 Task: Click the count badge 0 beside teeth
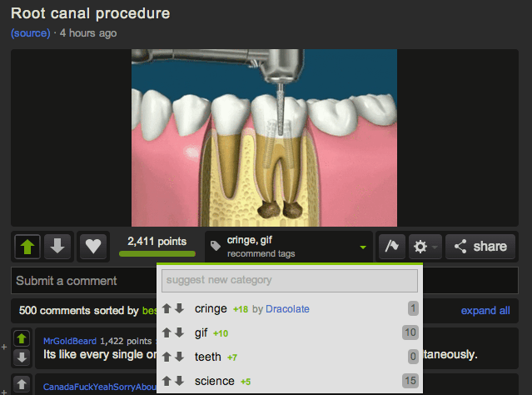click(413, 357)
